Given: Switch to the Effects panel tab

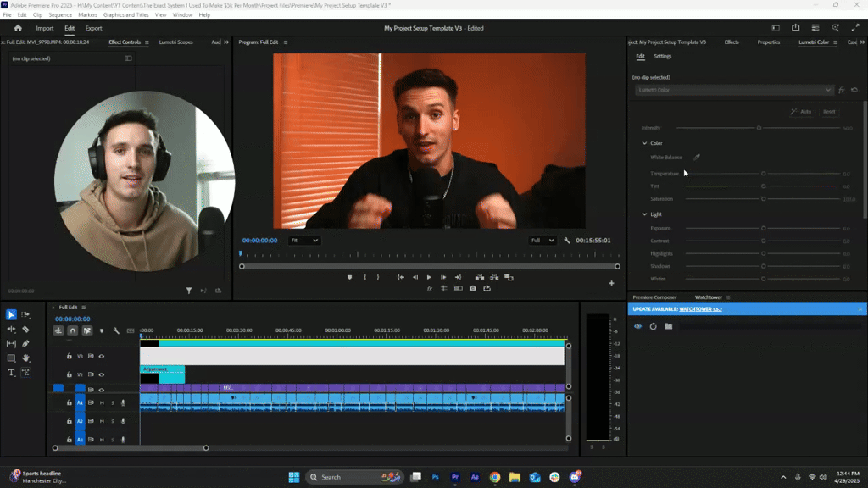Looking at the screenshot, I should (731, 42).
